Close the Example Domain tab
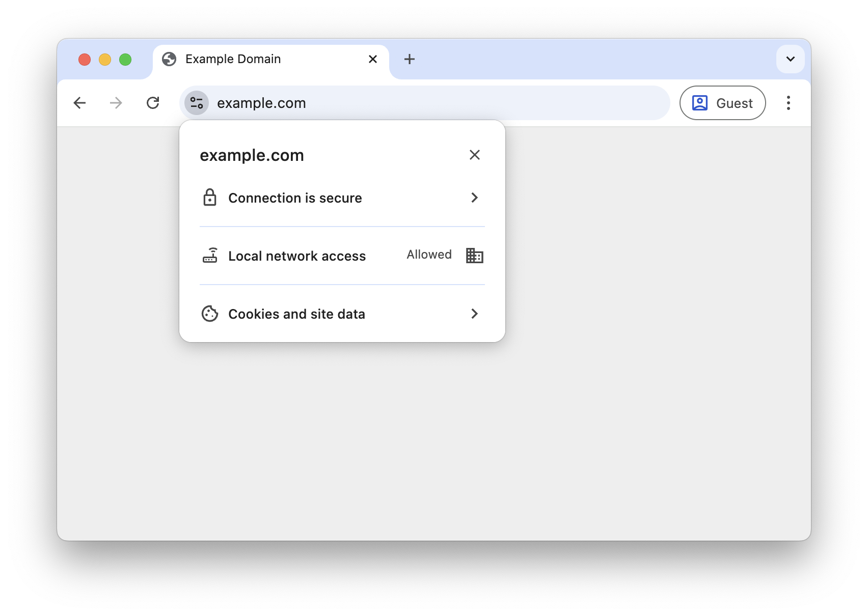 (x=373, y=59)
